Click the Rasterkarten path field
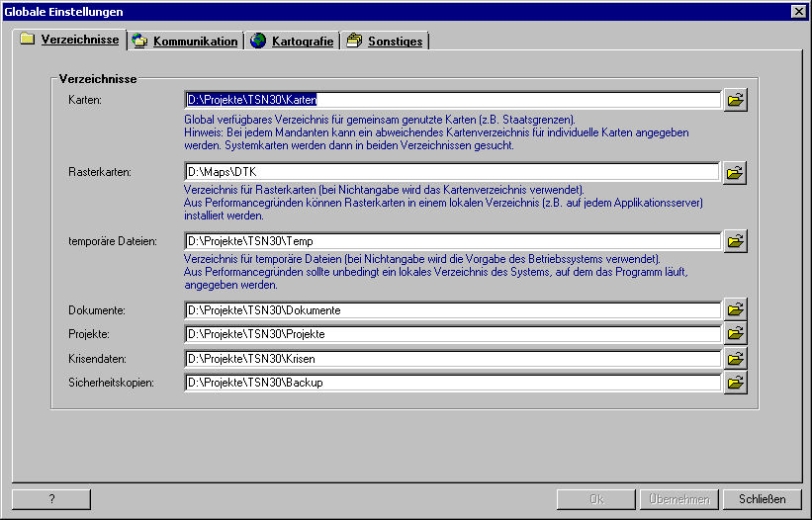 pyautogui.click(x=452, y=172)
